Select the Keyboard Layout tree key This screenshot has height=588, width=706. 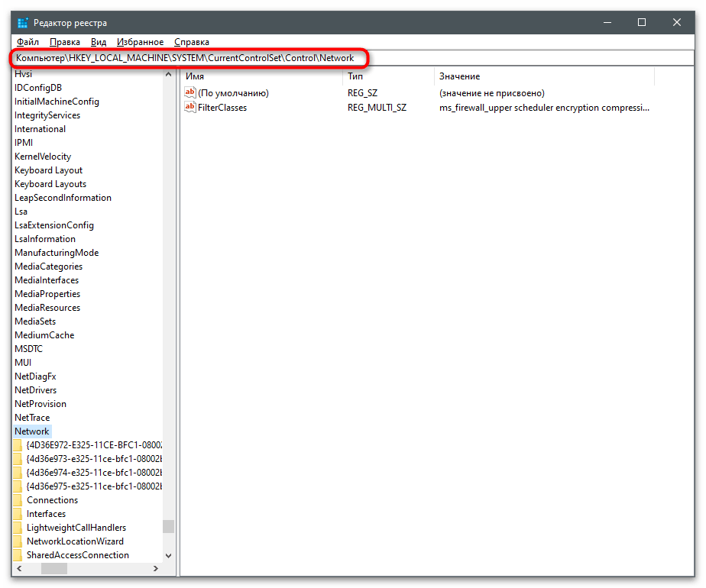point(48,170)
